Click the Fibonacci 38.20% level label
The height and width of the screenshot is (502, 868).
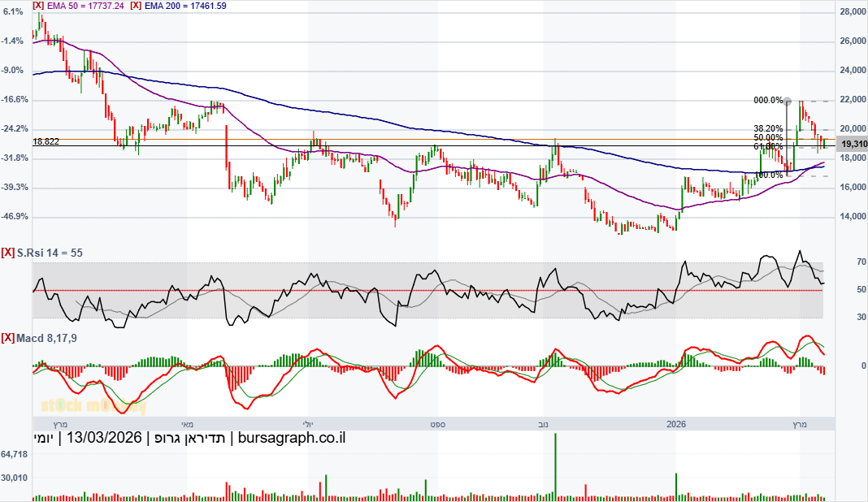coord(768,129)
